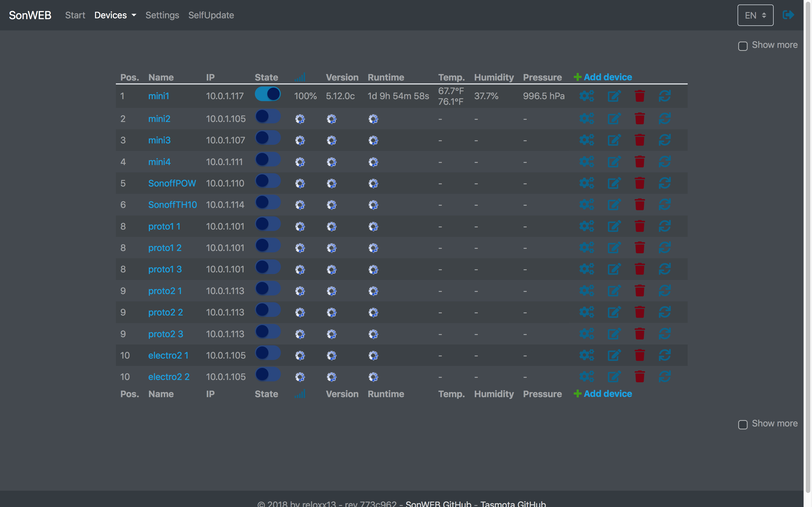The width and height of the screenshot is (812, 507).
Task: Open the Devices dropdown menu
Action: 115,15
